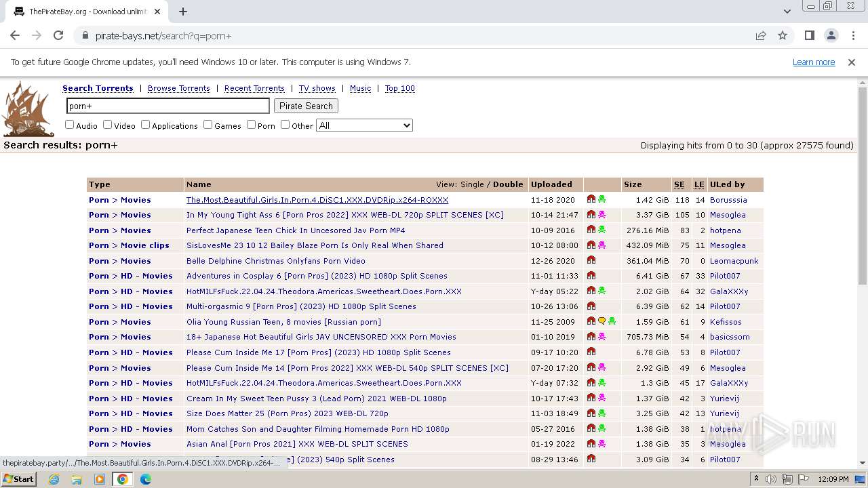868x488 pixels.
Task: Click magnet icon in the Borusssia row
Action: click(591, 199)
